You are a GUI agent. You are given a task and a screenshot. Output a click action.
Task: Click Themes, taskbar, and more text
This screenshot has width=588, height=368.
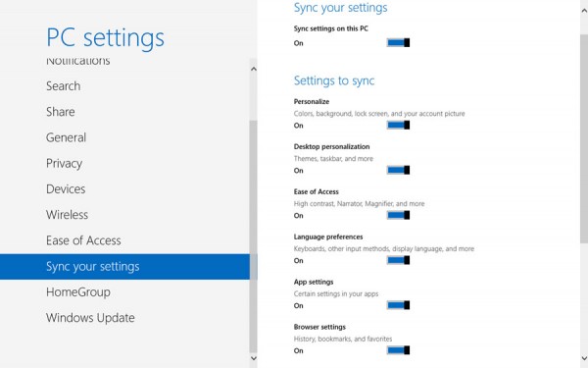point(333,158)
